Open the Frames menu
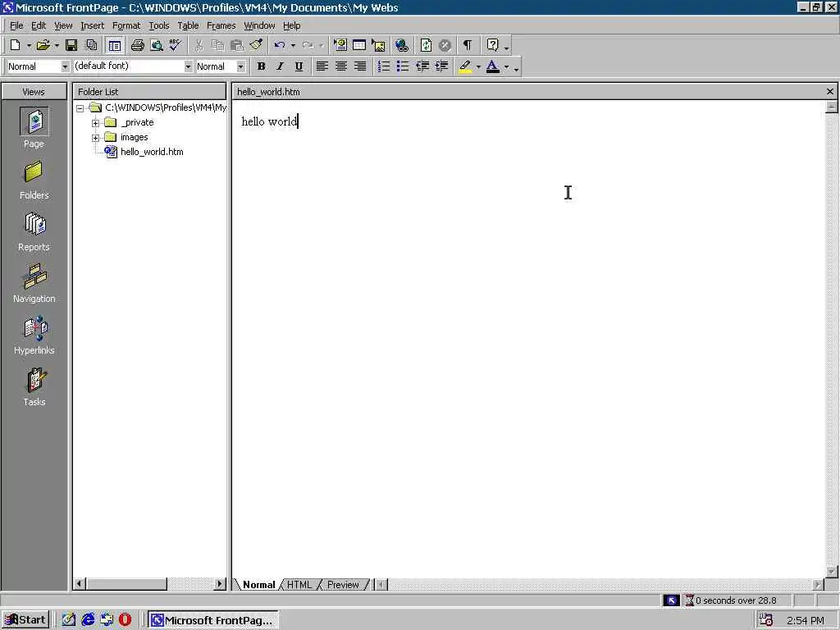The height and width of the screenshot is (630, 840). (x=221, y=25)
